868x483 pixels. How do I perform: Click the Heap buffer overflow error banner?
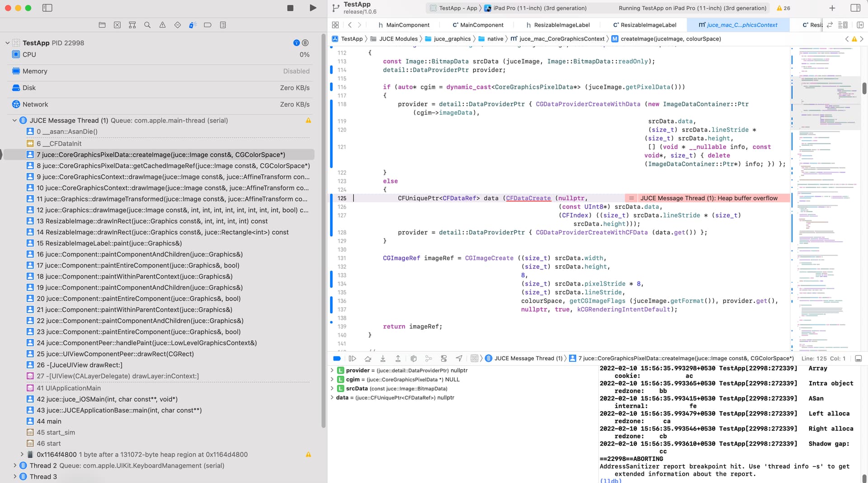pos(708,198)
